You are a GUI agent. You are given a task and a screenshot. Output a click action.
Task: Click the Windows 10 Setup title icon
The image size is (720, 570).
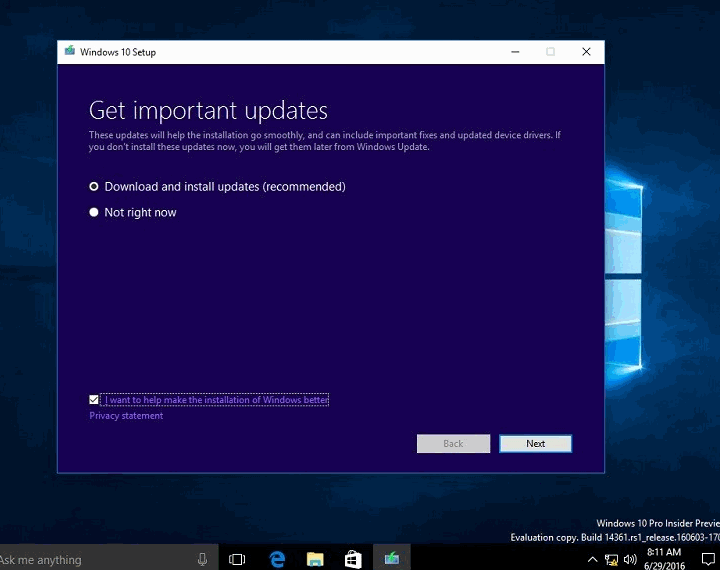click(69, 51)
